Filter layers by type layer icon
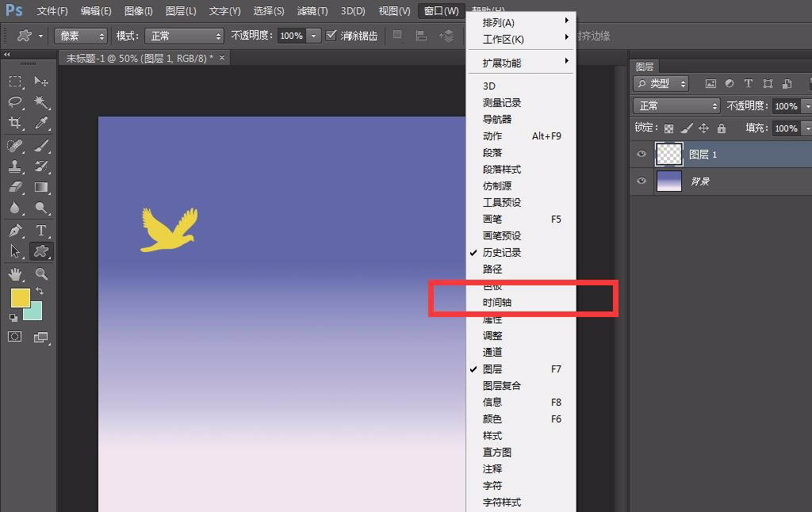Screen dimensions: 812x512 pos(749,83)
